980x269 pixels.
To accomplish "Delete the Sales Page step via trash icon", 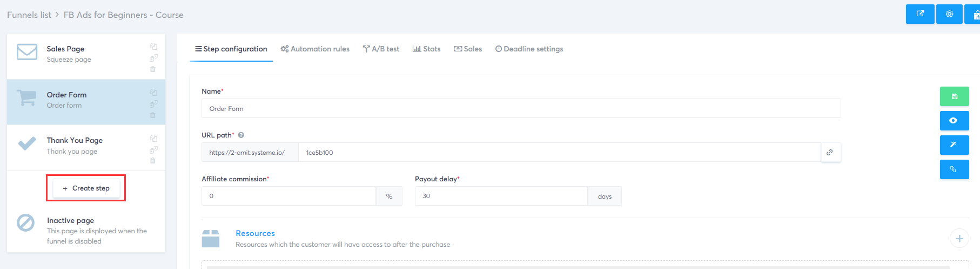I will pos(153,69).
